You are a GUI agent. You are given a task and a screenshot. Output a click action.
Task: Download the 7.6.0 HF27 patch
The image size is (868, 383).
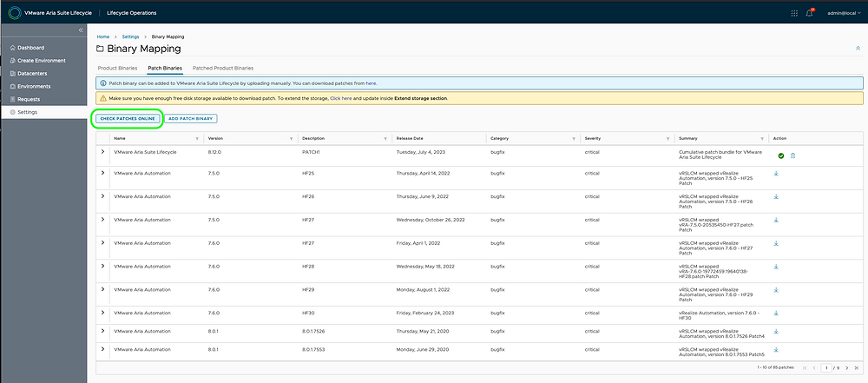coord(776,243)
